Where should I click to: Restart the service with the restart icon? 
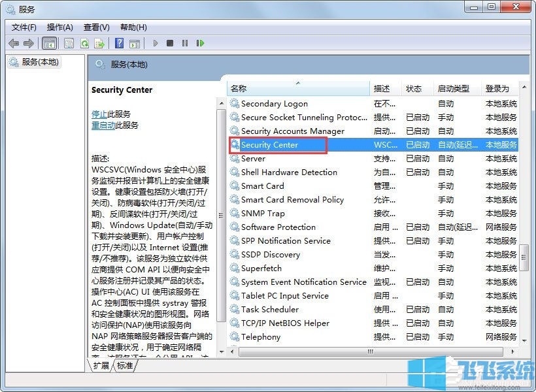[201, 43]
